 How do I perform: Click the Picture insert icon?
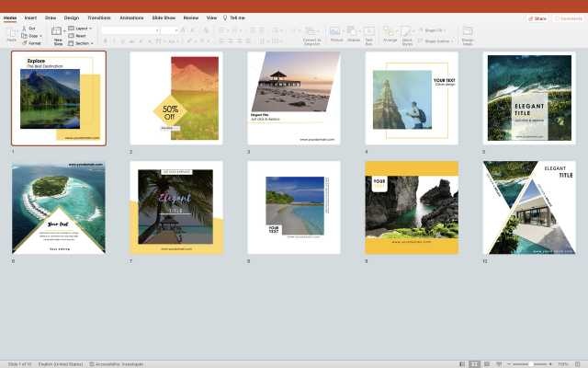[336, 32]
